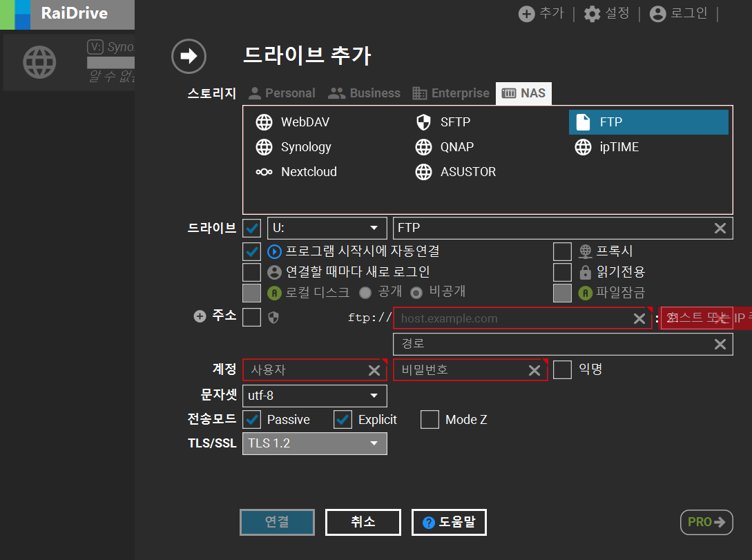Enable the Mode Z checkbox
This screenshot has width=752, height=560.
[430, 420]
